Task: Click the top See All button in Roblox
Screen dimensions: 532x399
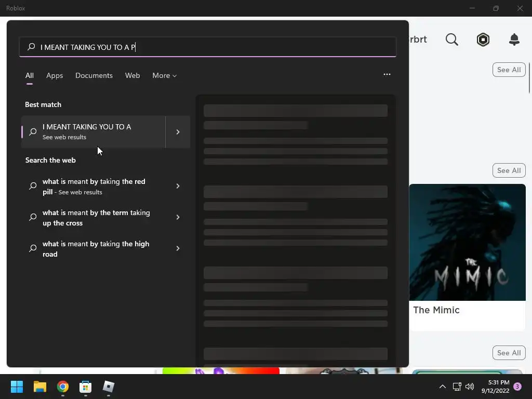Action: tap(509, 70)
